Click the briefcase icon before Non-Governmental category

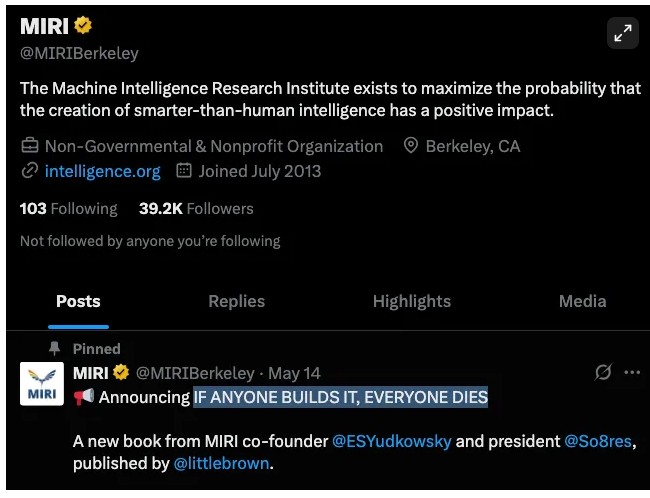click(30, 146)
